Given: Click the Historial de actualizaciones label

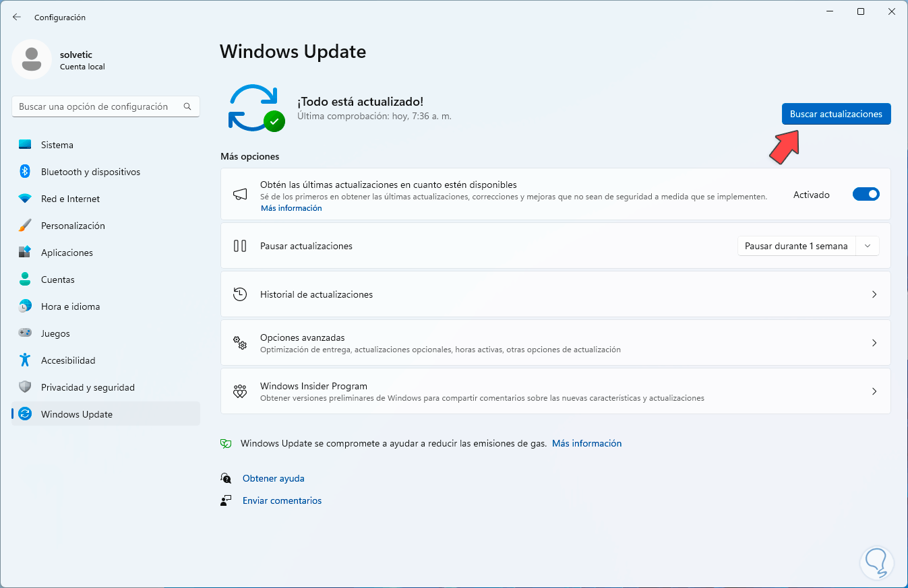Looking at the screenshot, I should point(316,294).
